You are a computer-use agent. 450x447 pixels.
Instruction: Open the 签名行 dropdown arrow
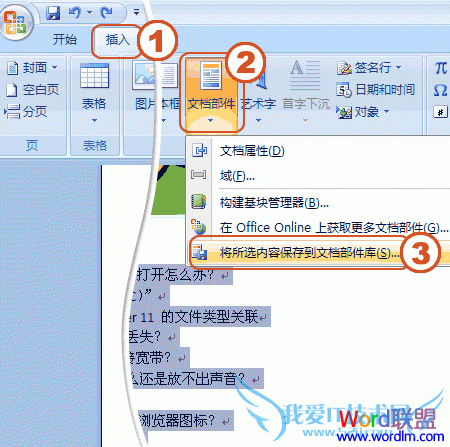(399, 67)
